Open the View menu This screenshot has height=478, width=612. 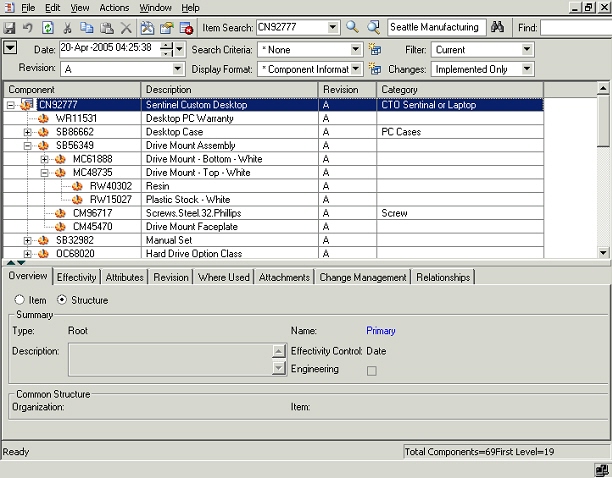80,7
